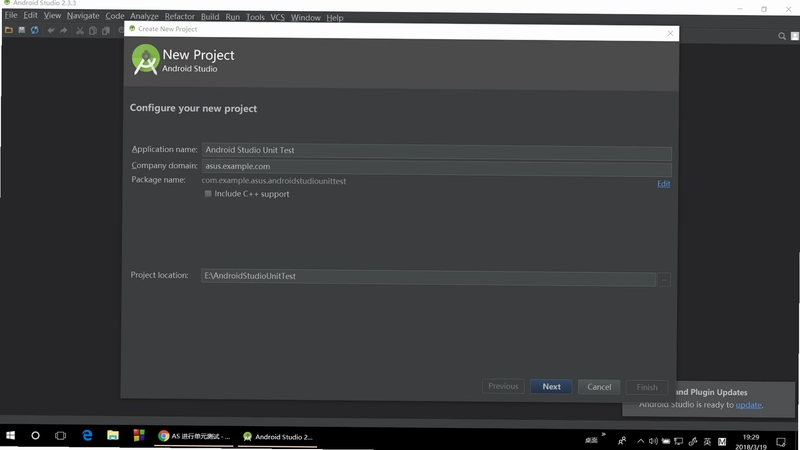Open the Build menu
800x450 pixels.
pos(210,17)
